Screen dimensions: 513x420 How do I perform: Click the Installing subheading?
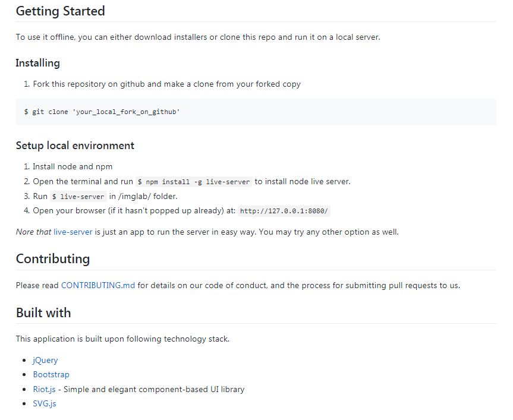tap(37, 63)
